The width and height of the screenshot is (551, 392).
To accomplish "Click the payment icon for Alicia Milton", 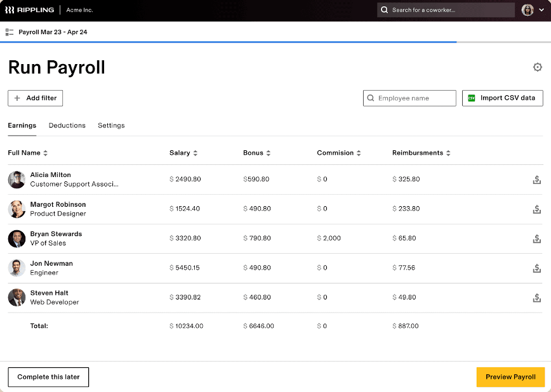I will tap(536, 180).
